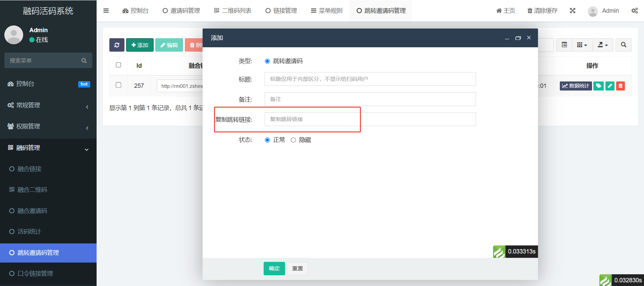Click the 0.032830s debug badge at page bottom
The width and height of the screenshot is (644, 286).
[x=622, y=280]
